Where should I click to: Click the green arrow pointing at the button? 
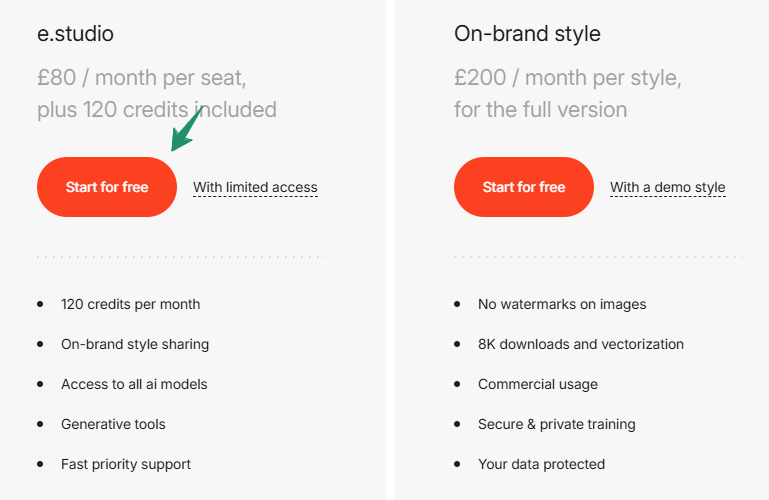pyautogui.click(x=186, y=130)
